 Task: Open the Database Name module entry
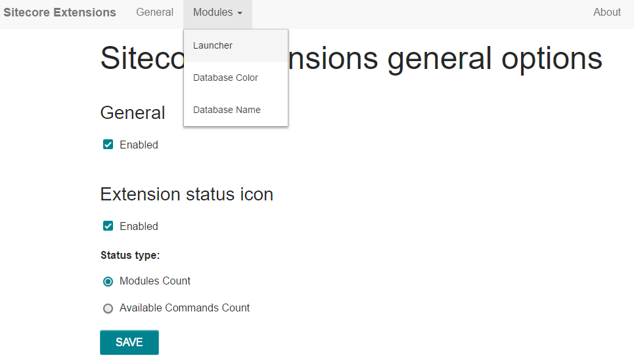pyautogui.click(x=236, y=110)
